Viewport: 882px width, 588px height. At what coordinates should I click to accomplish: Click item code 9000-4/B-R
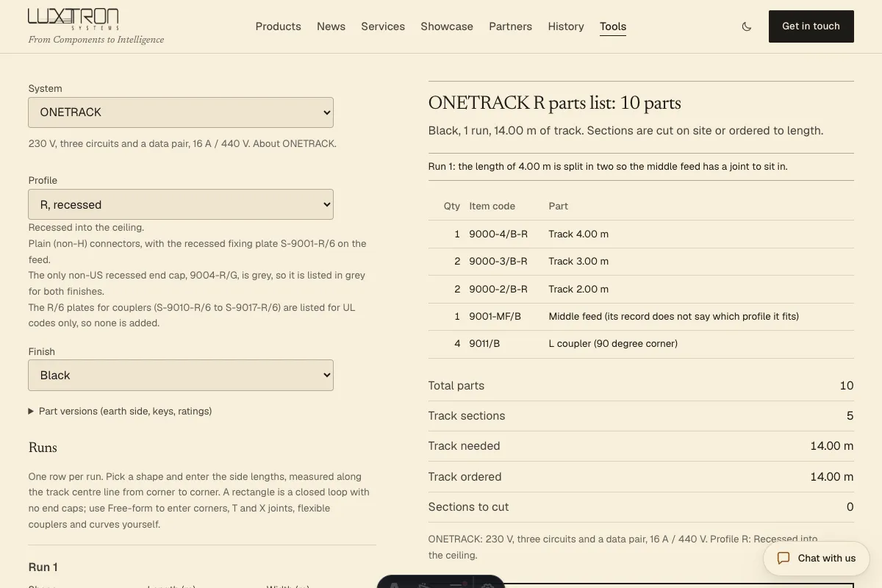point(498,234)
